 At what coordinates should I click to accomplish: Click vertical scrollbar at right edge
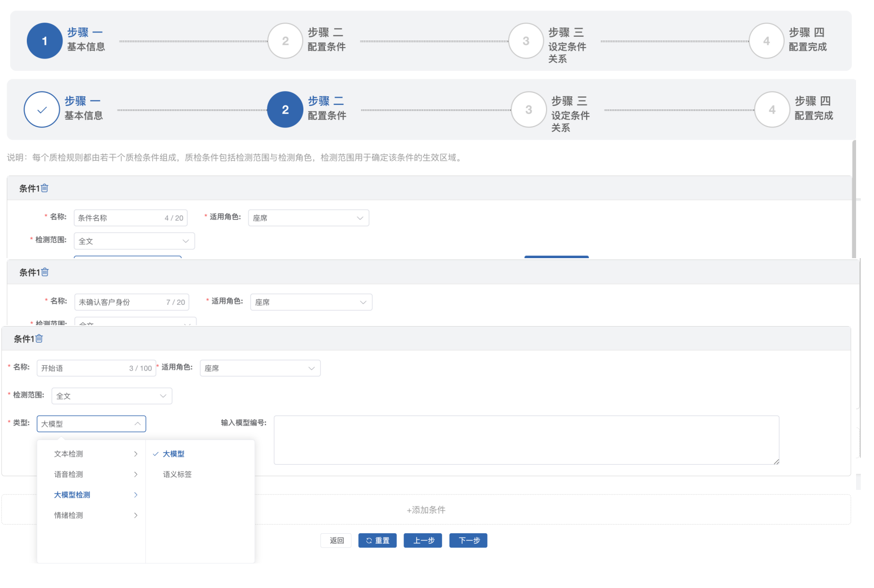pos(854,199)
